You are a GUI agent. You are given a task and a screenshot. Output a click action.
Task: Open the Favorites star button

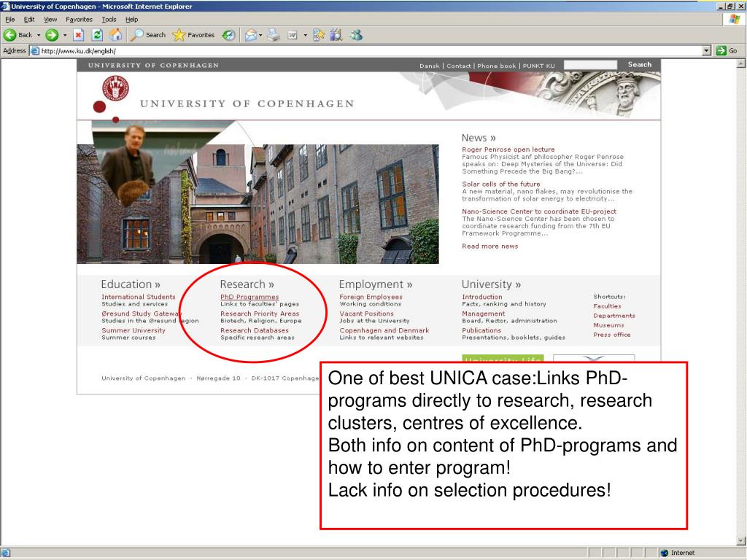point(193,35)
